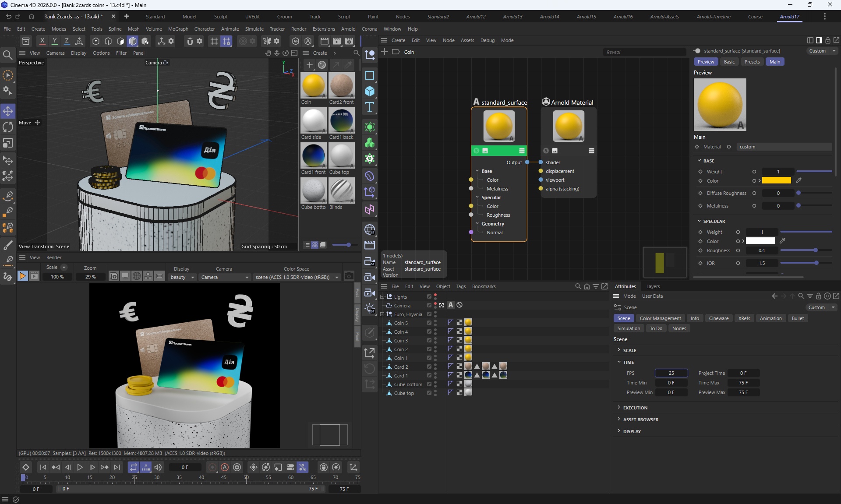Toggle the Cube top enable checkbox

tap(429, 393)
